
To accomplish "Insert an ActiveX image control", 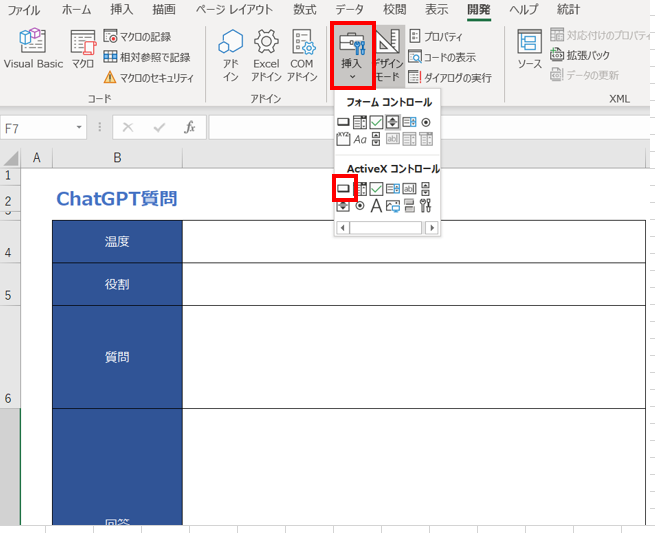I will (x=393, y=206).
